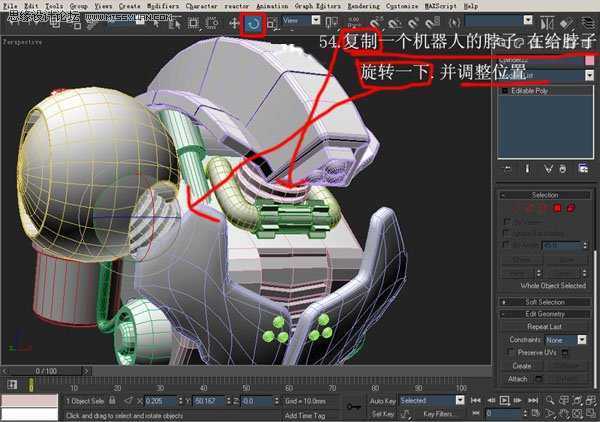Choose the Select and Scale tool
The width and height of the screenshot is (600, 422).
272,23
